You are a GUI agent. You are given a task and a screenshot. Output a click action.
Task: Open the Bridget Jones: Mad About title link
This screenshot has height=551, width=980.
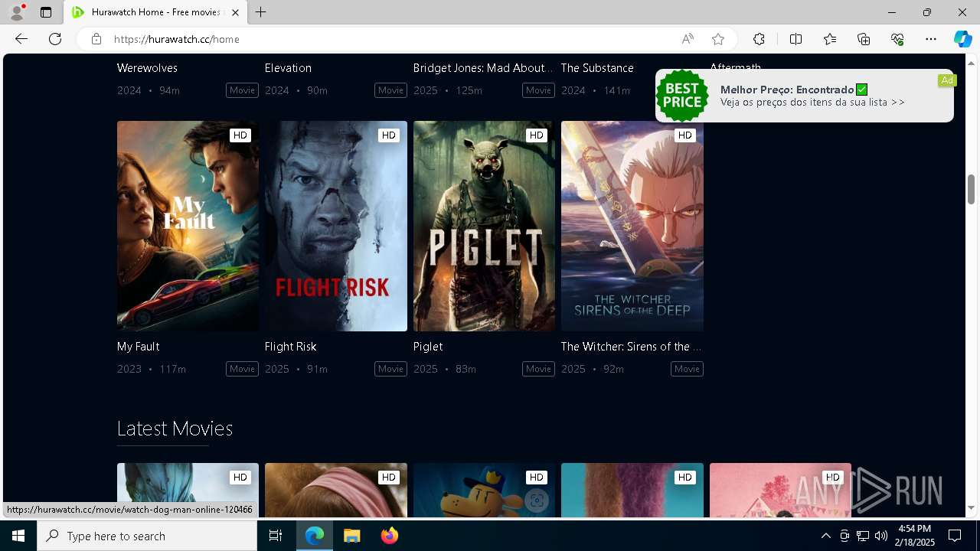coord(483,68)
